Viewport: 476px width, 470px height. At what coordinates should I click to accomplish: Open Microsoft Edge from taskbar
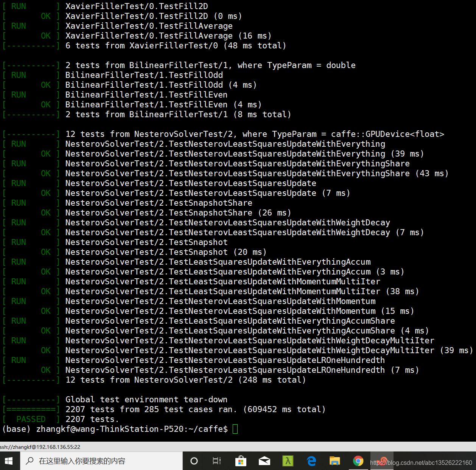[x=311, y=461]
